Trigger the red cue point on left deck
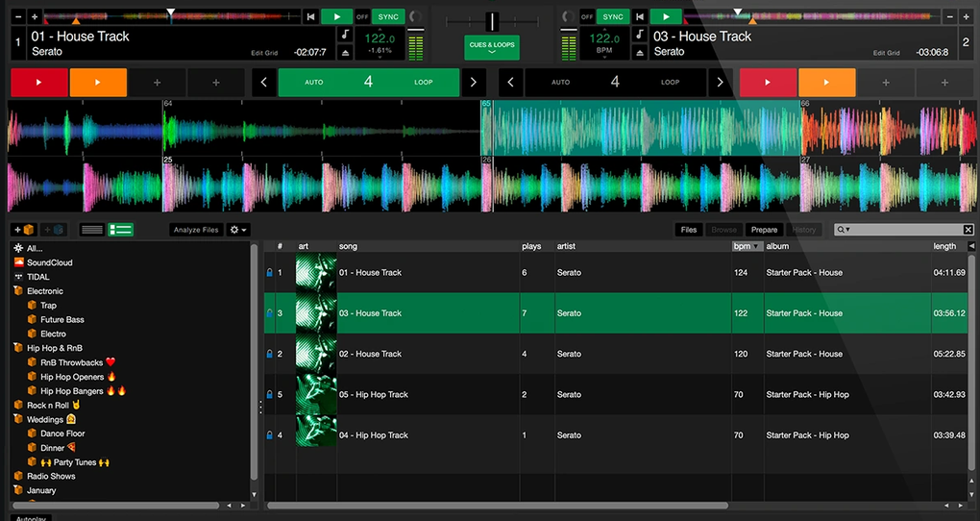 pos(39,83)
